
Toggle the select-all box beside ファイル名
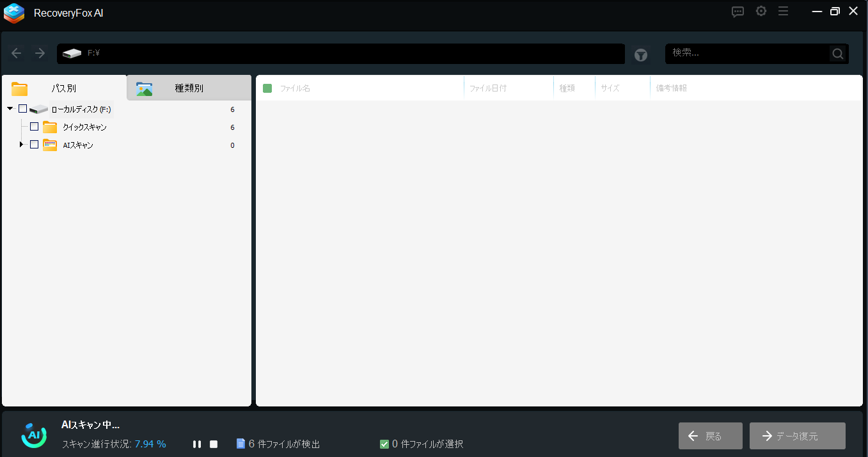pos(267,88)
